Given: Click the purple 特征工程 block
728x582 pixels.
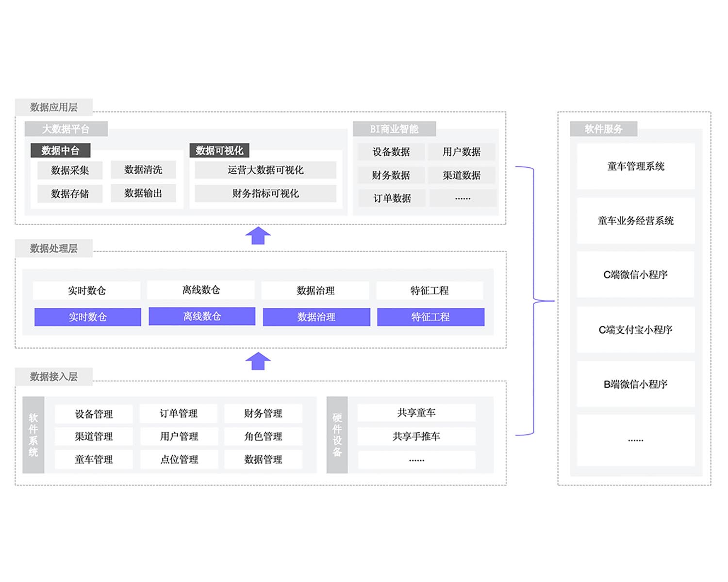Looking at the screenshot, I should (x=431, y=317).
